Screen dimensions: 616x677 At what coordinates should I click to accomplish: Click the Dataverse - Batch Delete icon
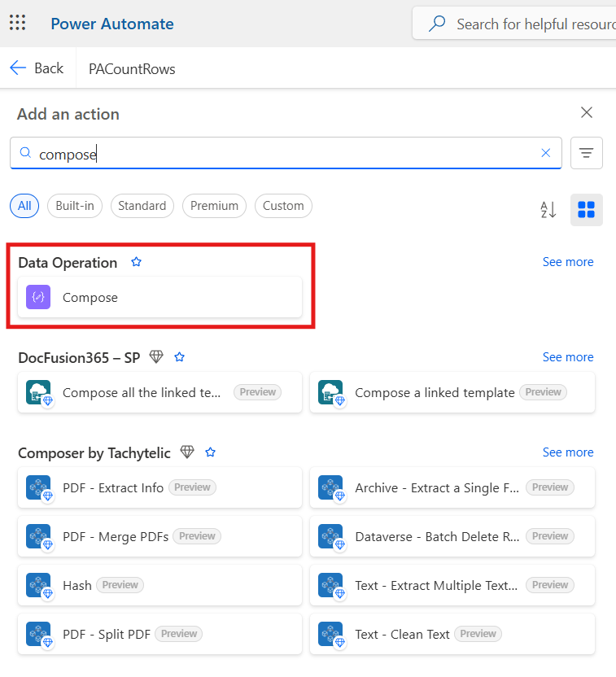(x=331, y=537)
